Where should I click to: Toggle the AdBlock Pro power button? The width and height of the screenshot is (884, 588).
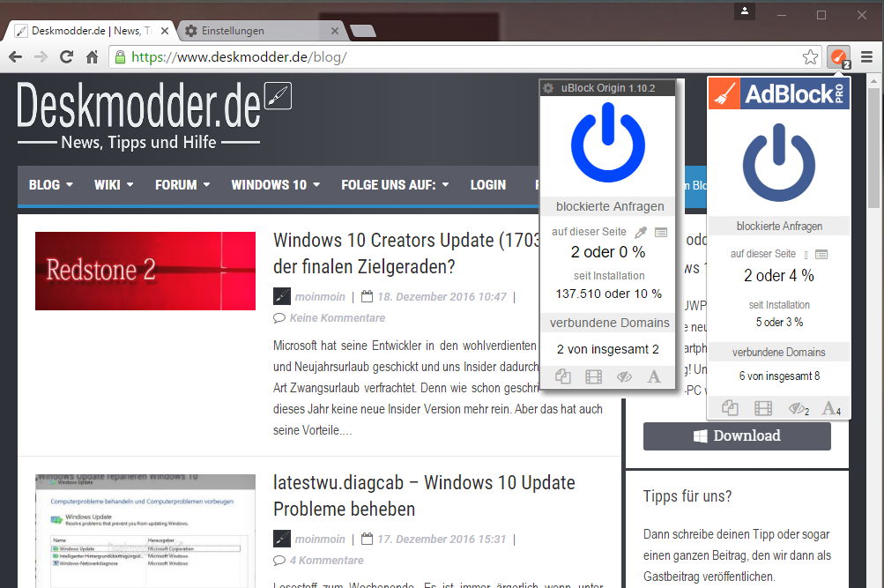779,162
